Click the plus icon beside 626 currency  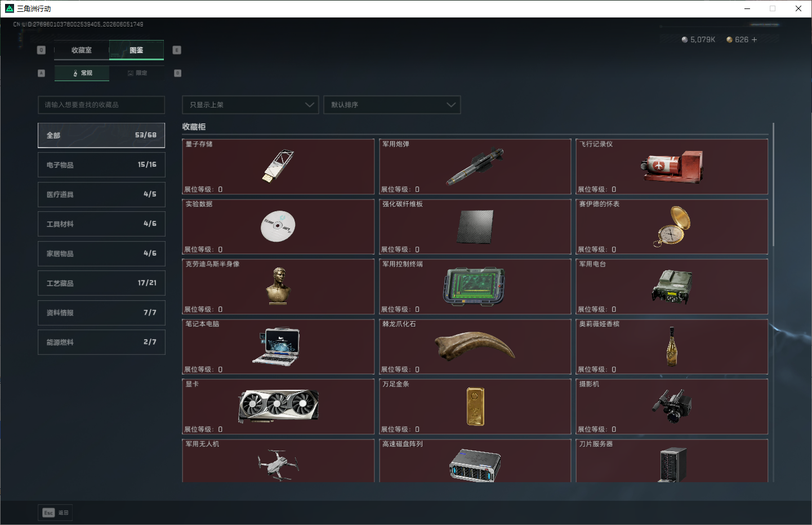tap(754, 39)
